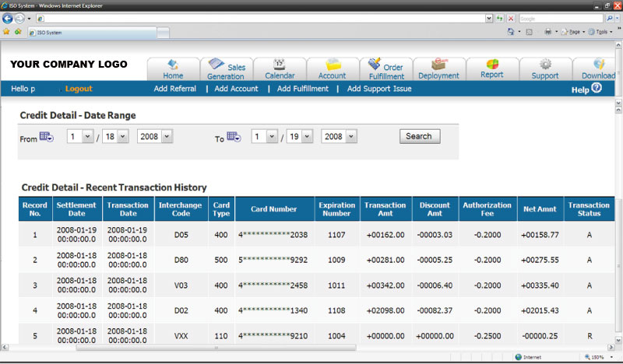Expand the To month dropdown

tap(272, 137)
